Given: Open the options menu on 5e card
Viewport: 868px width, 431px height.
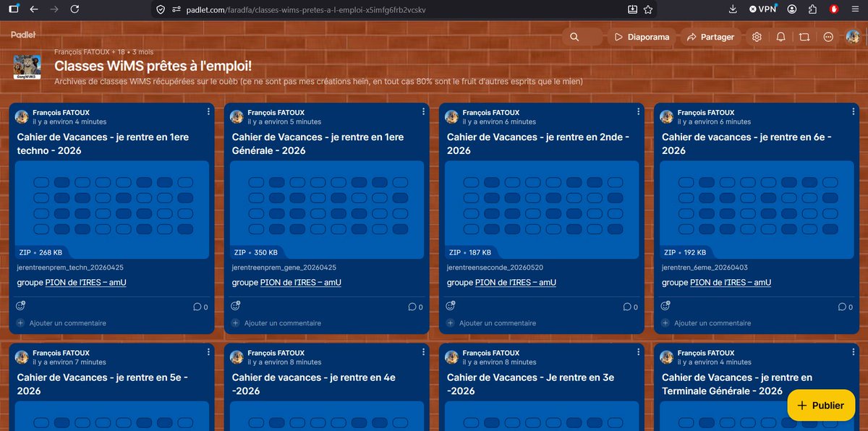Looking at the screenshot, I should click(x=208, y=353).
